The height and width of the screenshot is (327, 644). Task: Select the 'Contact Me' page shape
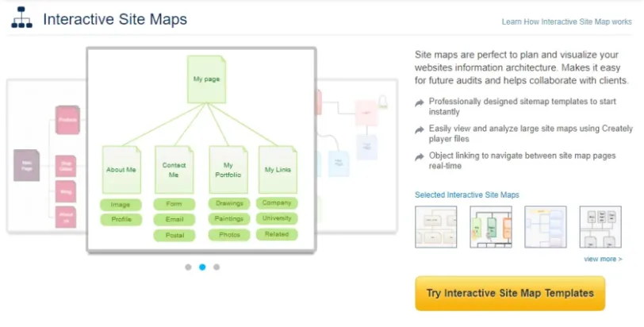174,169
